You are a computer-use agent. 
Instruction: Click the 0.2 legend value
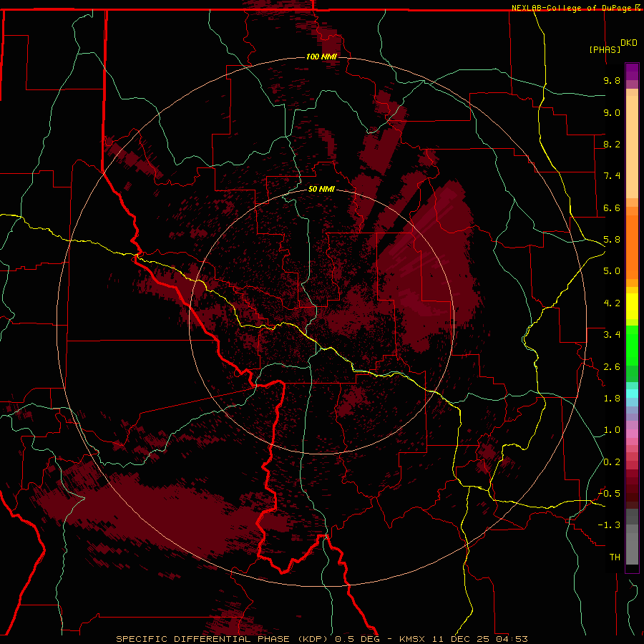[x=612, y=462]
